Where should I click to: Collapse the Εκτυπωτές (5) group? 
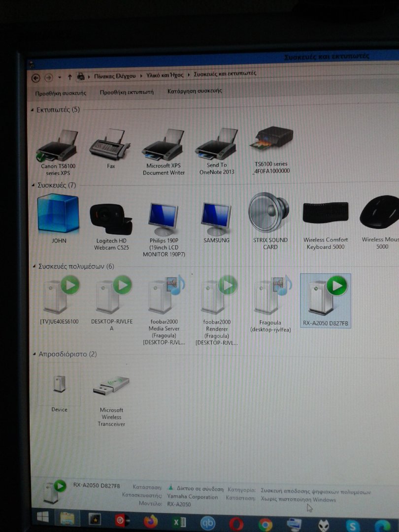(x=32, y=110)
